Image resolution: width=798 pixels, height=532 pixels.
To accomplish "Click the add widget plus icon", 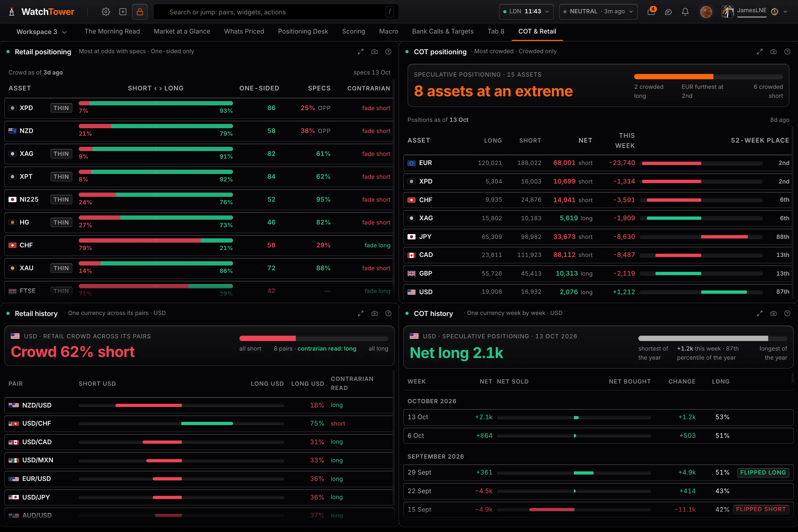I will click(123, 12).
